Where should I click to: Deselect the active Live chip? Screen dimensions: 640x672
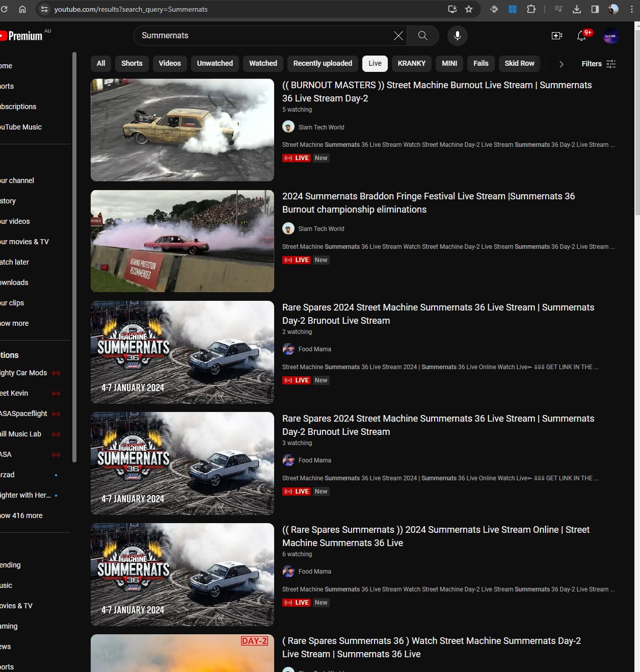click(375, 63)
